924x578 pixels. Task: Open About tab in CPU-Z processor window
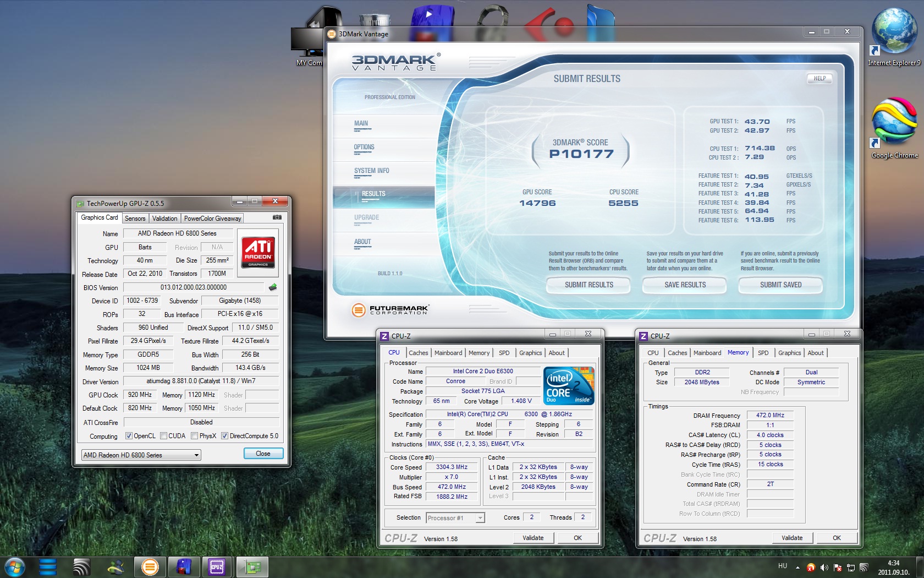tap(557, 353)
